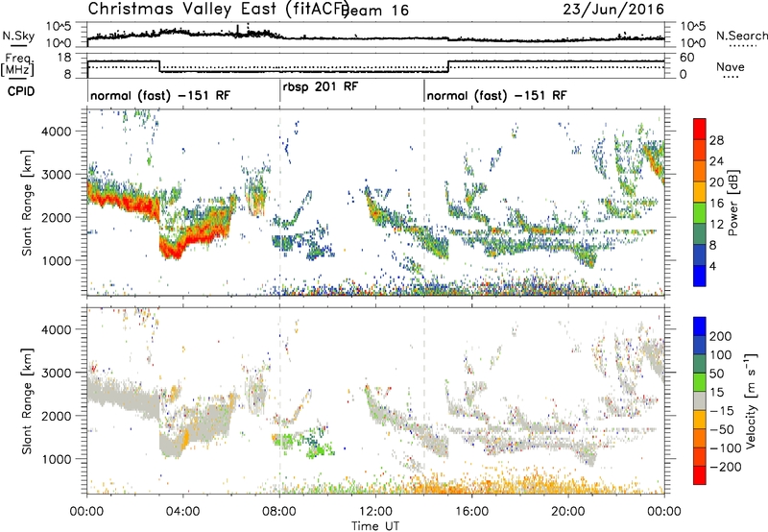Image resolution: width=768 pixels, height=532 pixels.
Task: Pick the red bottom segment of velocity colorbar
Action: click(700, 475)
